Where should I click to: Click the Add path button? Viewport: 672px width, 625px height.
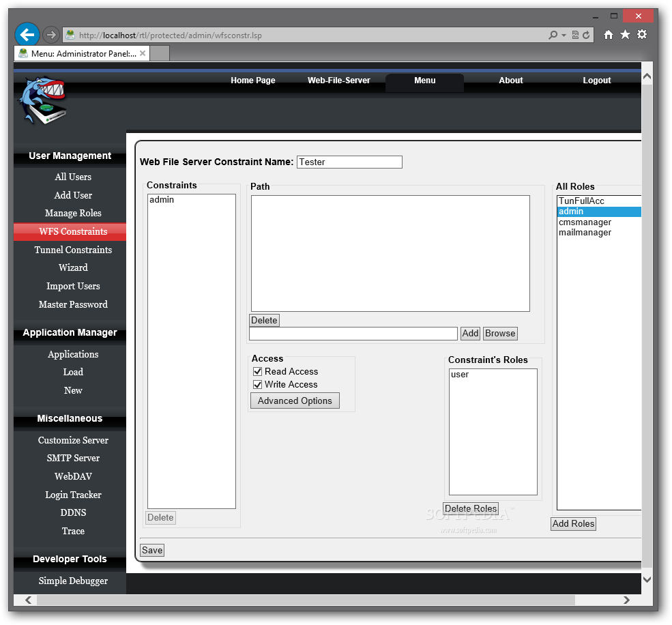[x=470, y=334]
